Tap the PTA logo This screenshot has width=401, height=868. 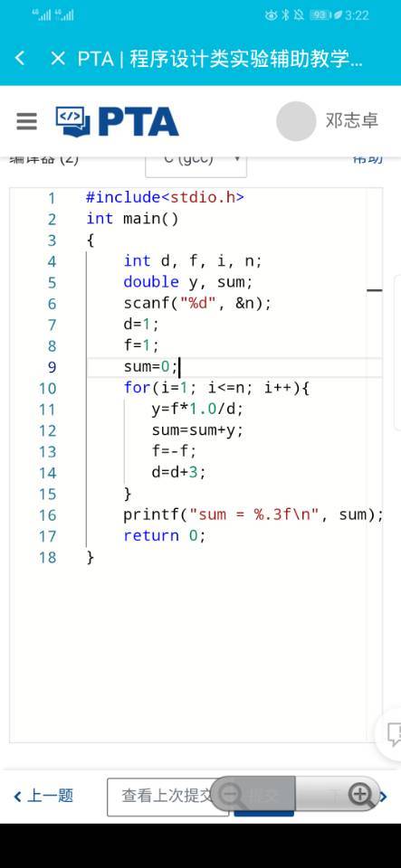click(117, 121)
